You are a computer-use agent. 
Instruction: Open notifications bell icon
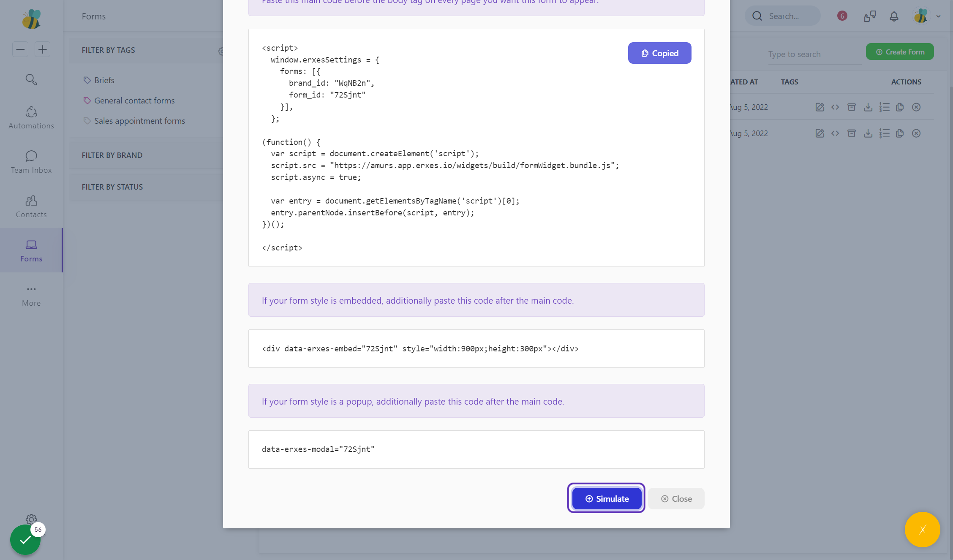894,16
